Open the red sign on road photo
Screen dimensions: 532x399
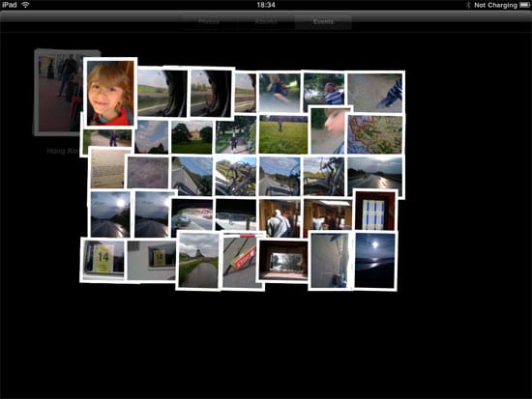(x=243, y=261)
